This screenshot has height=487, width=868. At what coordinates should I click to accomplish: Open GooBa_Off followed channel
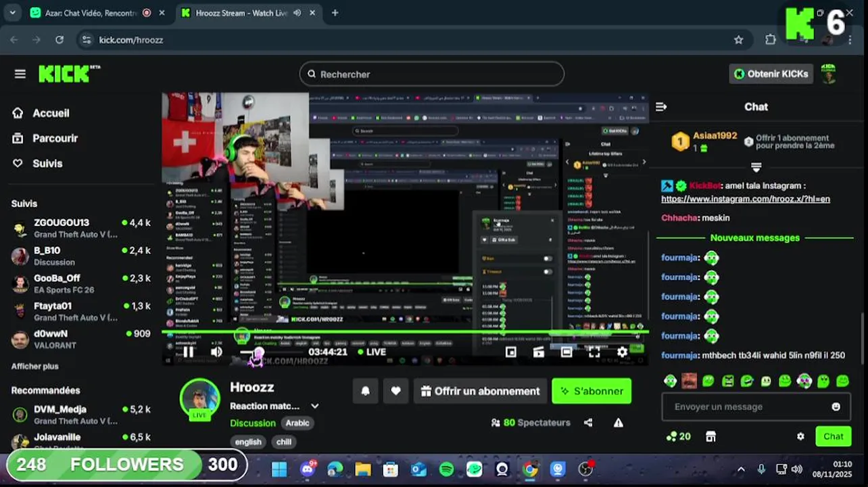pos(81,283)
